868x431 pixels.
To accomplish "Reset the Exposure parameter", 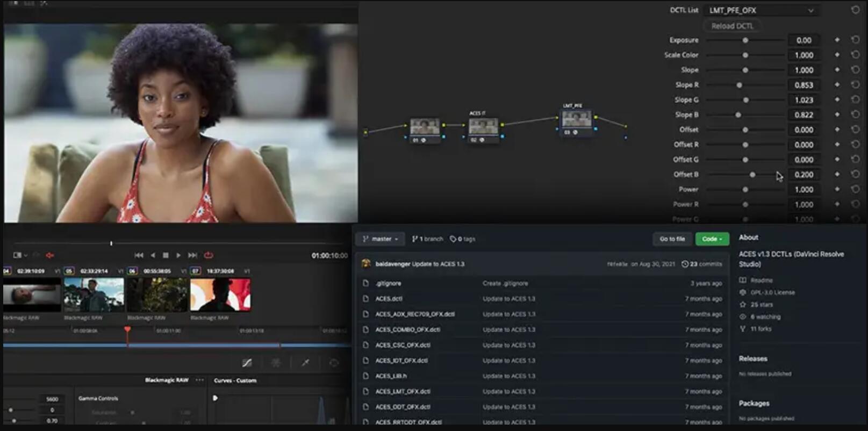I will (855, 40).
